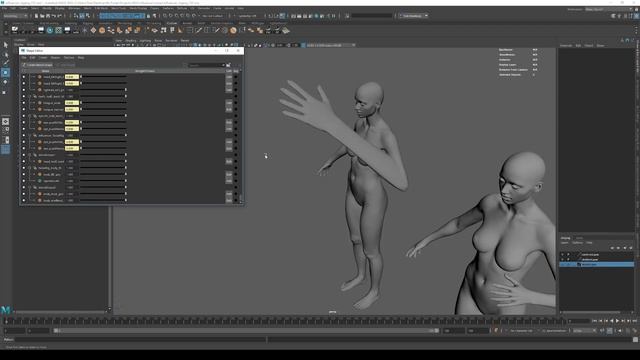
Task: Select the arrow Select tool in the left toolbox
Action: click(x=5, y=45)
